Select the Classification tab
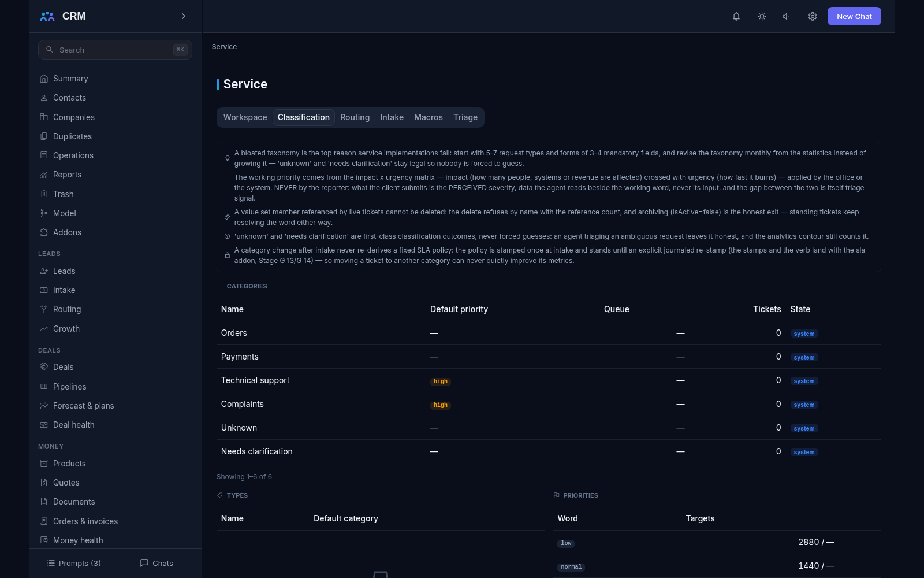The image size is (924, 578). coord(304,117)
